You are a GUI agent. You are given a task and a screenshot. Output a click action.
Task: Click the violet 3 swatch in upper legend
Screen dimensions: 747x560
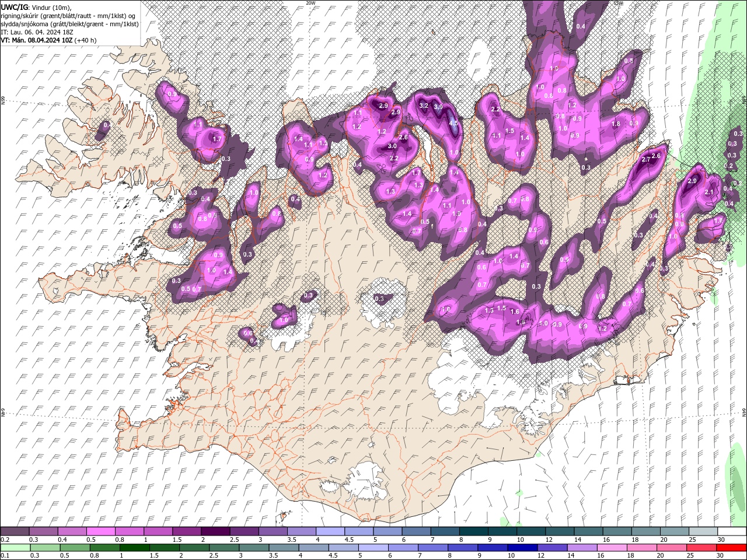click(273, 531)
